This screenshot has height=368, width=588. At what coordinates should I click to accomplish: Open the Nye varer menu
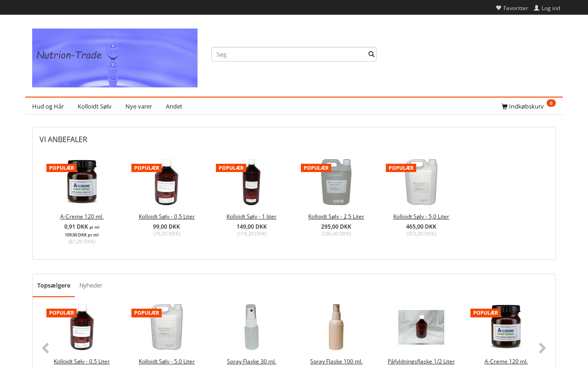pos(139,106)
